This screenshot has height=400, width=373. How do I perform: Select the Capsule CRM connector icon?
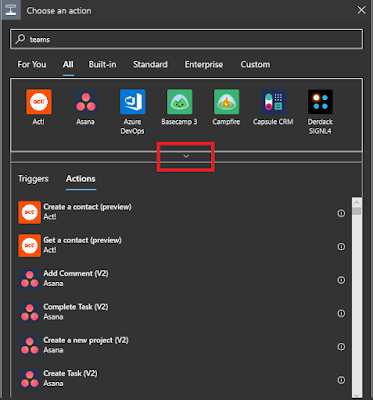(x=273, y=102)
